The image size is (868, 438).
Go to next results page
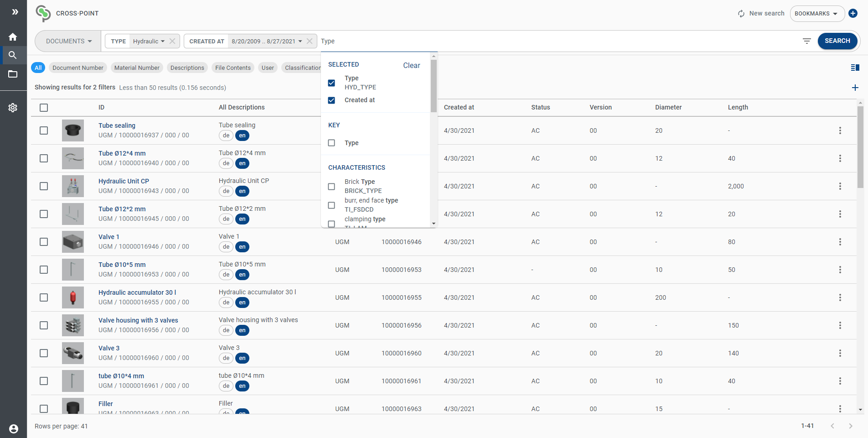coord(851,426)
